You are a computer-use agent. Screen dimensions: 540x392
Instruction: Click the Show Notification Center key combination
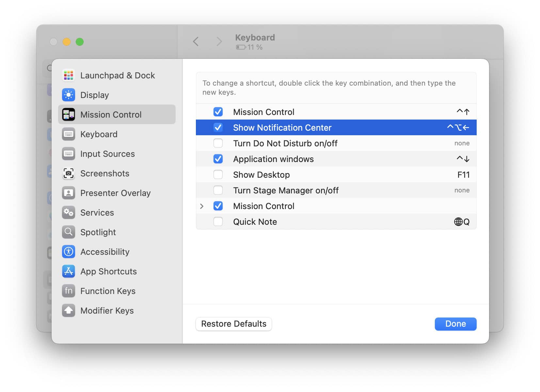tap(458, 128)
